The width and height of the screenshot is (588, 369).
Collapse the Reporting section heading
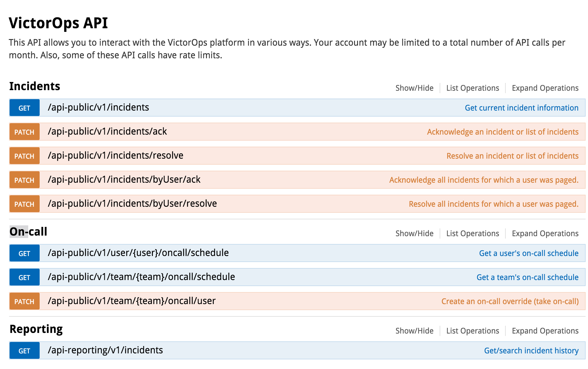click(36, 329)
